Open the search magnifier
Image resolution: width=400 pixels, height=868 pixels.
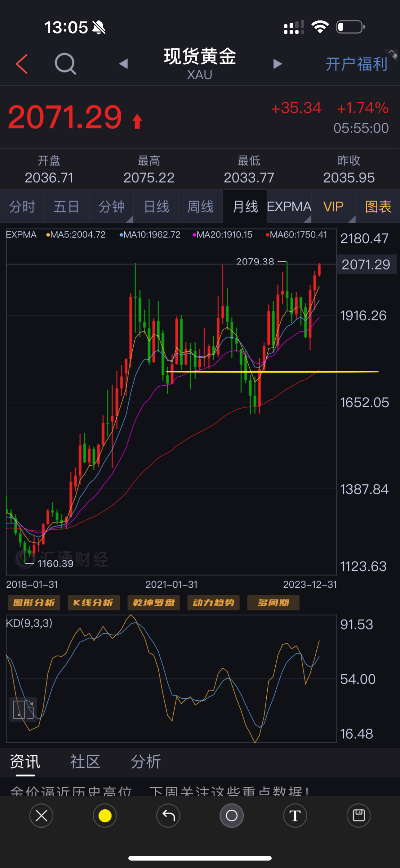[x=65, y=64]
